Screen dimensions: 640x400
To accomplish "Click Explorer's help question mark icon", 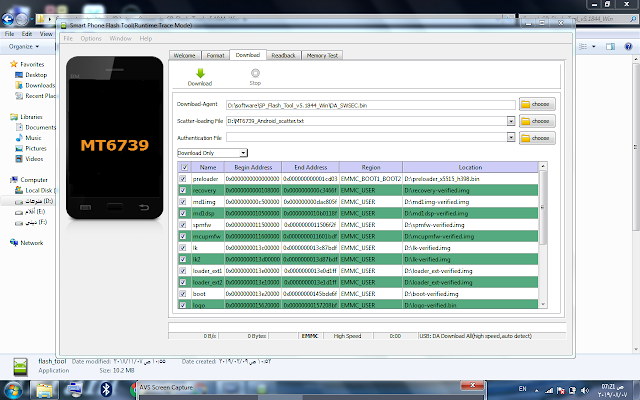I will point(628,47).
